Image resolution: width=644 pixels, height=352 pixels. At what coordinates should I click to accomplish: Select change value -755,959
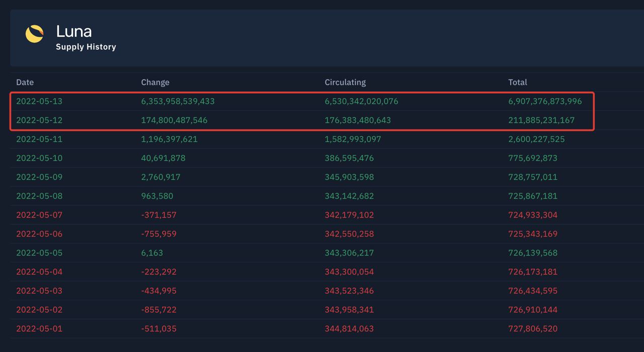coord(158,234)
